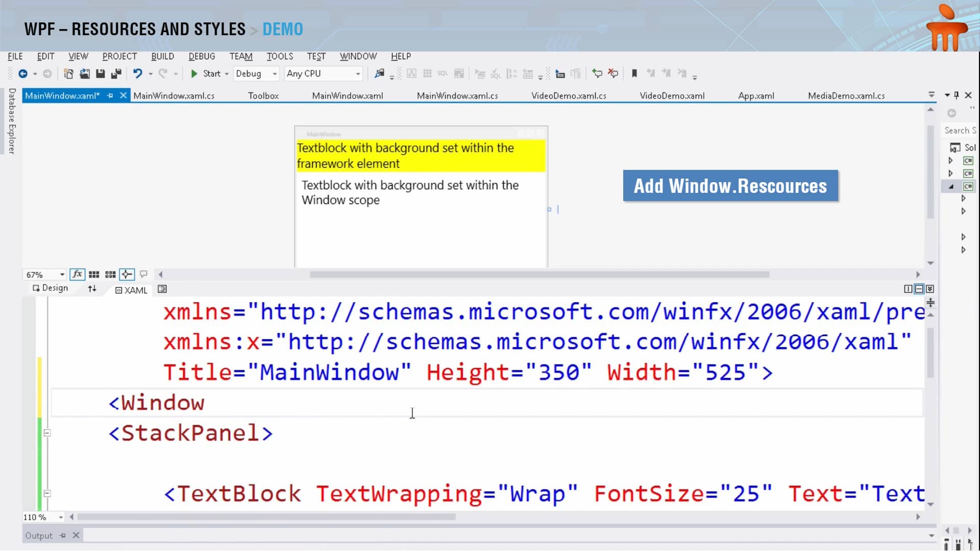Toggle snapping to snaplines button
980x551 pixels.
pos(127,274)
